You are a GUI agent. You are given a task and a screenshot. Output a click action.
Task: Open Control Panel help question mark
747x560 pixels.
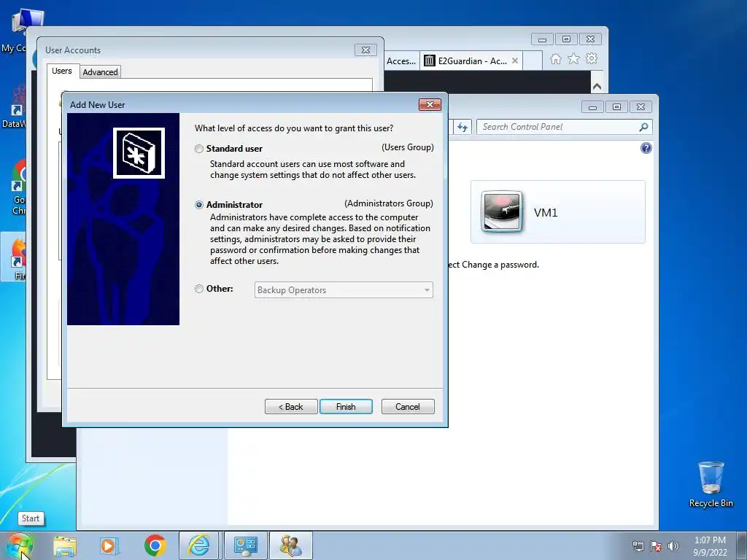click(x=646, y=148)
